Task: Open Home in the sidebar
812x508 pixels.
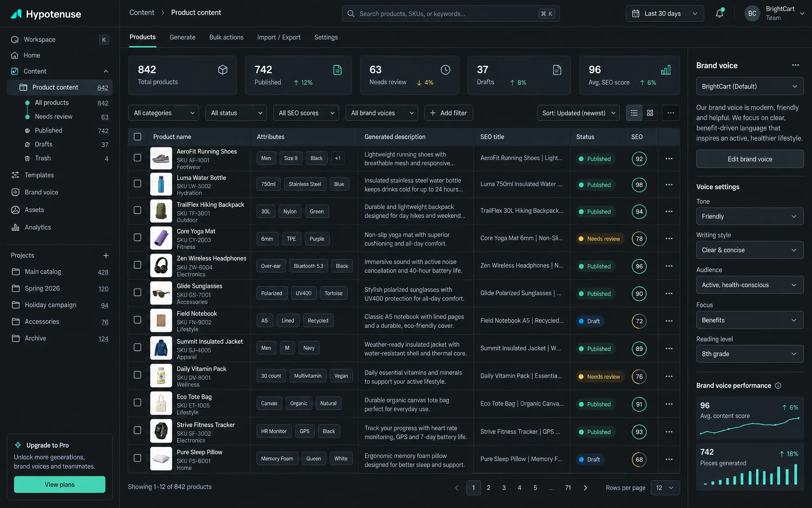Action: [32, 56]
